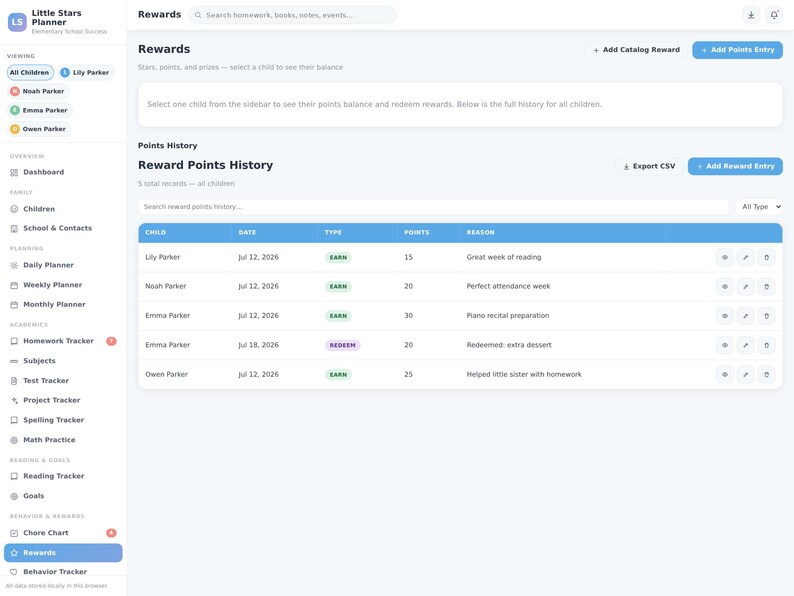Click the Project Tracker sparkle icon
This screenshot has width=794, height=596.
14,401
